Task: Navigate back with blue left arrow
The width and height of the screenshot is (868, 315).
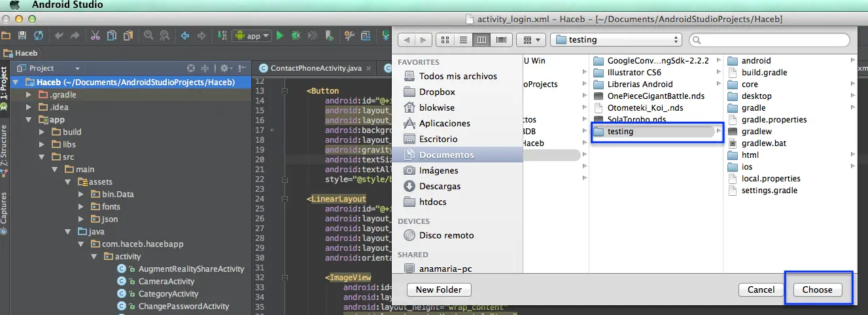Action: coord(185,35)
